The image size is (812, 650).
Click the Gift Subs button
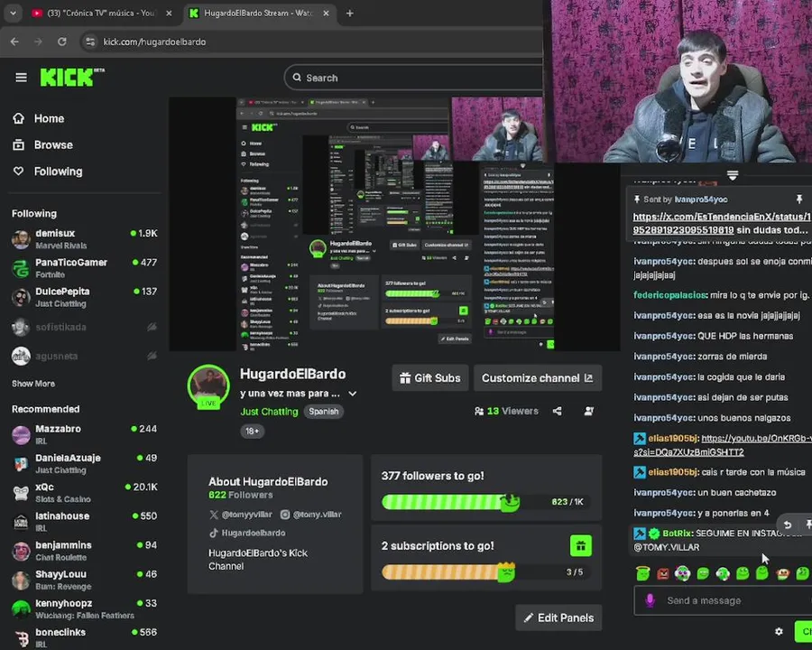click(x=430, y=378)
